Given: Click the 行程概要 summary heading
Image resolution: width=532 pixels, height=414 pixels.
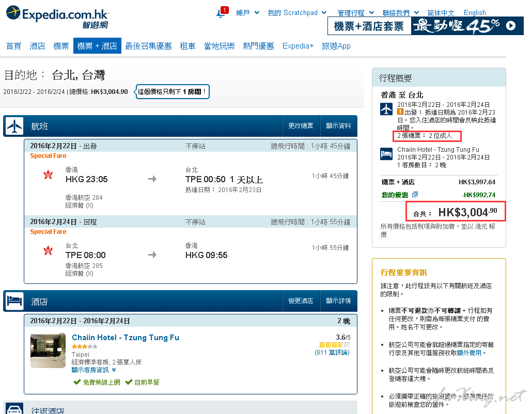Looking at the screenshot, I should [395, 78].
